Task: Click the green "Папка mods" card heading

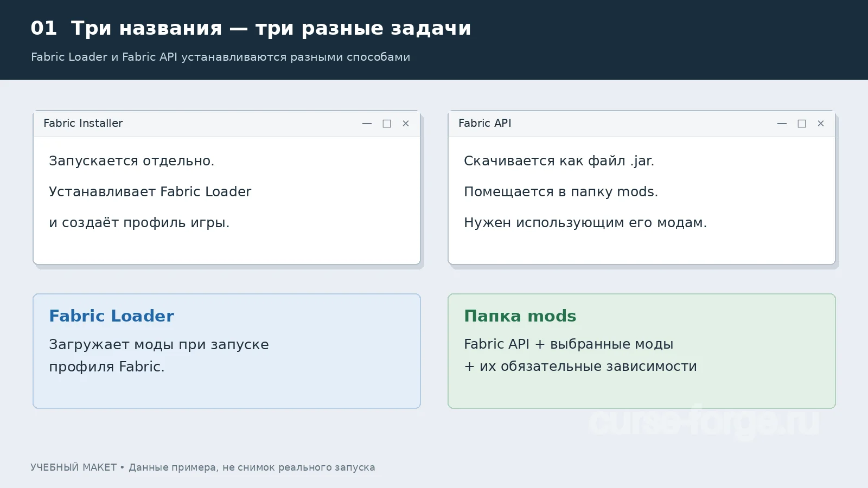Action: (x=520, y=316)
